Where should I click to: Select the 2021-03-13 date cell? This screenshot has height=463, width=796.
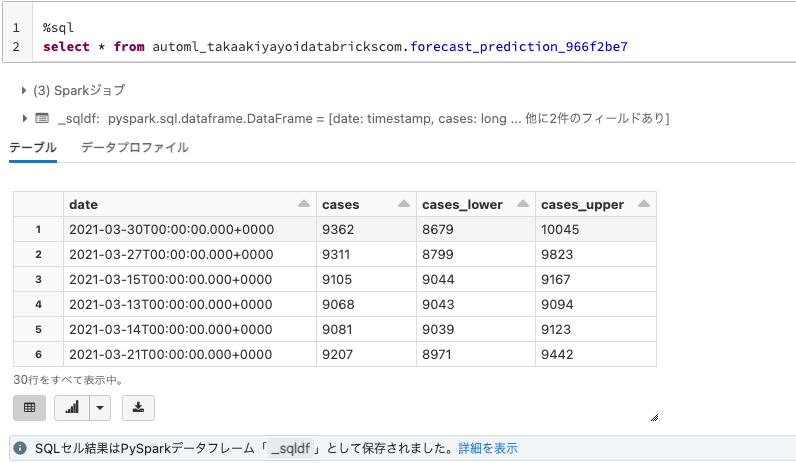point(190,304)
